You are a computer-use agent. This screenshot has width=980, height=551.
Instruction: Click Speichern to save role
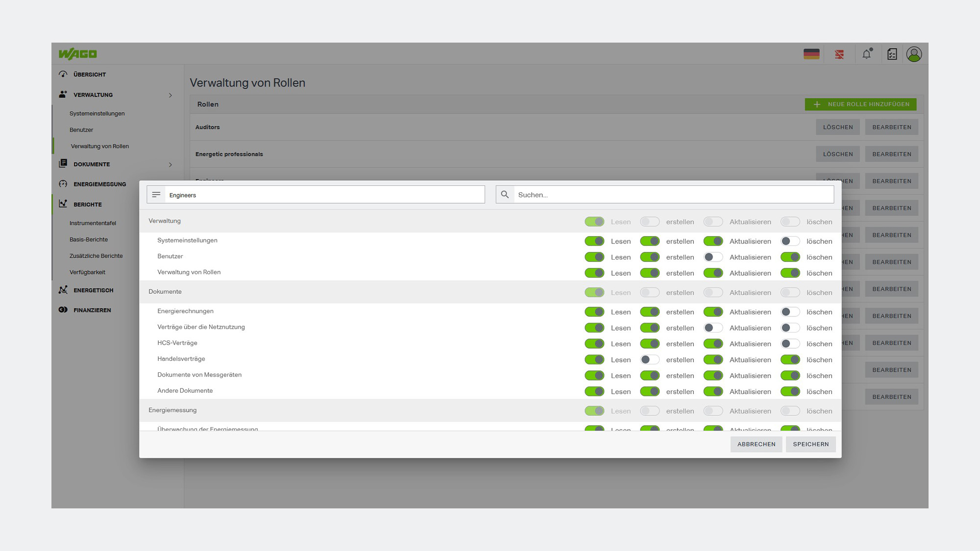click(810, 444)
